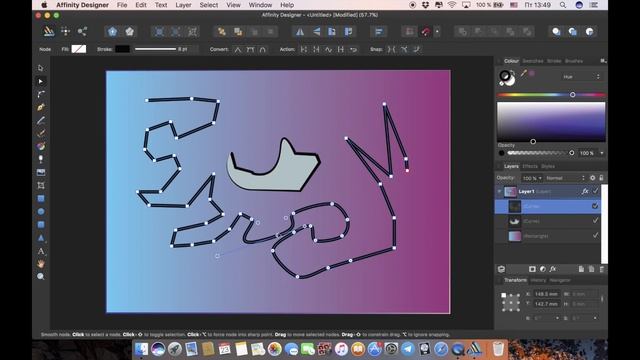
Task: Switch to the Effects tab
Action: coord(530,166)
